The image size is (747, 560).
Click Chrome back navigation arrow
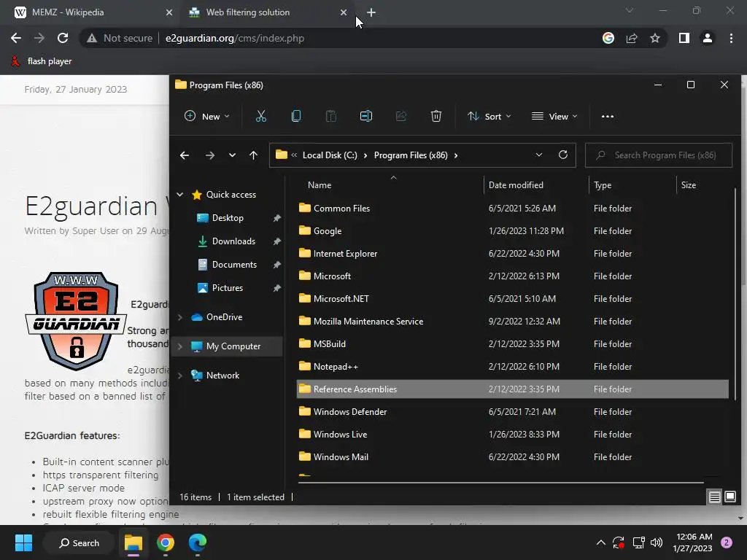coord(16,38)
